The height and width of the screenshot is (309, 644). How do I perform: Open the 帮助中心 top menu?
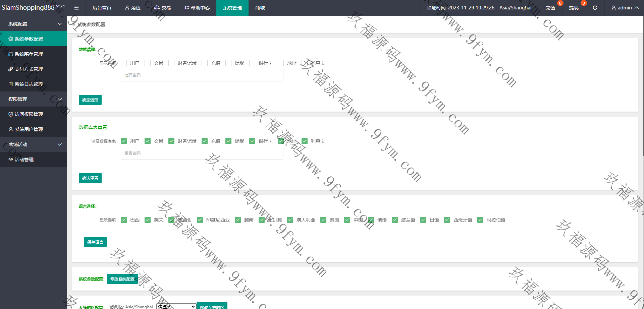tap(197, 8)
